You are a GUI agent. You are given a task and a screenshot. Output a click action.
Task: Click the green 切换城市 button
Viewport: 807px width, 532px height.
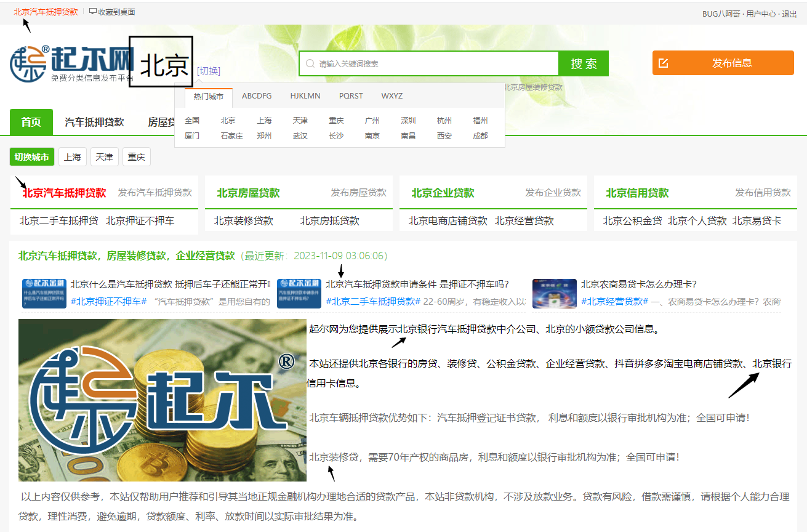pos(32,157)
